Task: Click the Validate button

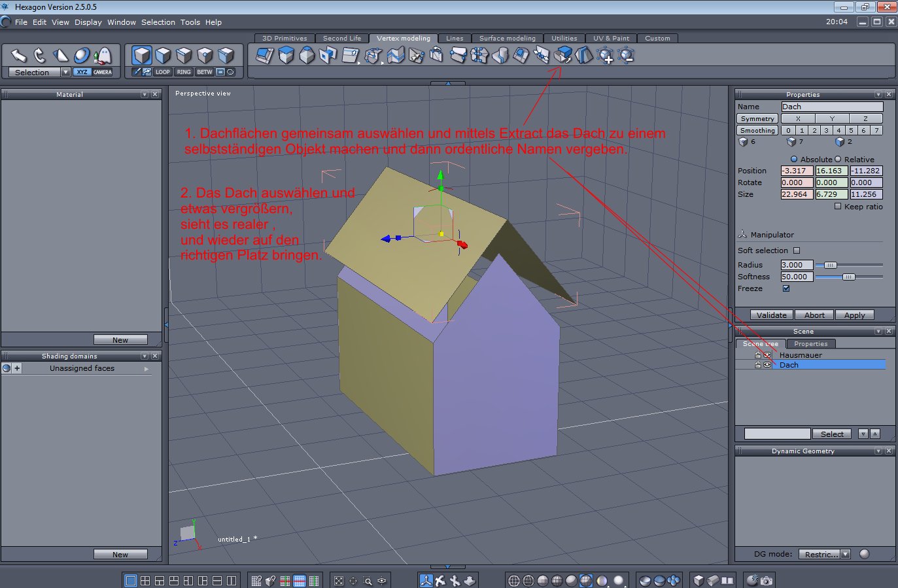Action: [772, 315]
